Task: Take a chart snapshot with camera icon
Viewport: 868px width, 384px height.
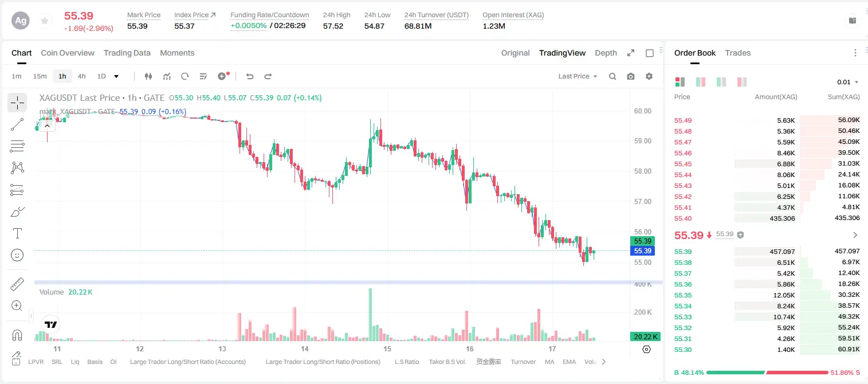Action: 631,76
